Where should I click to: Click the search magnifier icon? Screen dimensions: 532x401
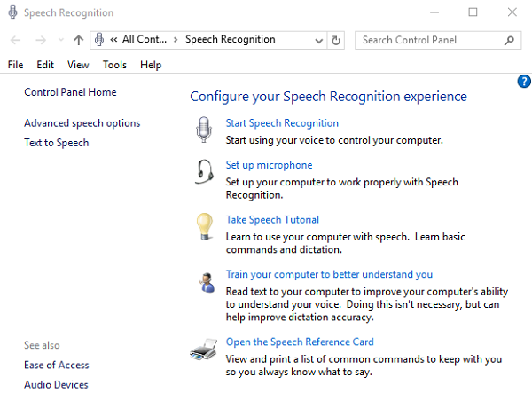[510, 40]
